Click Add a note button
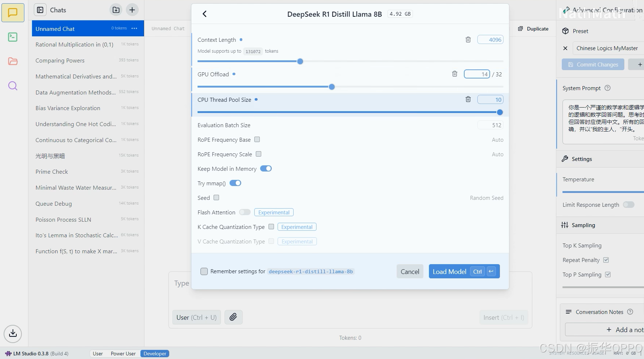The image size is (644, 359). 604,330
